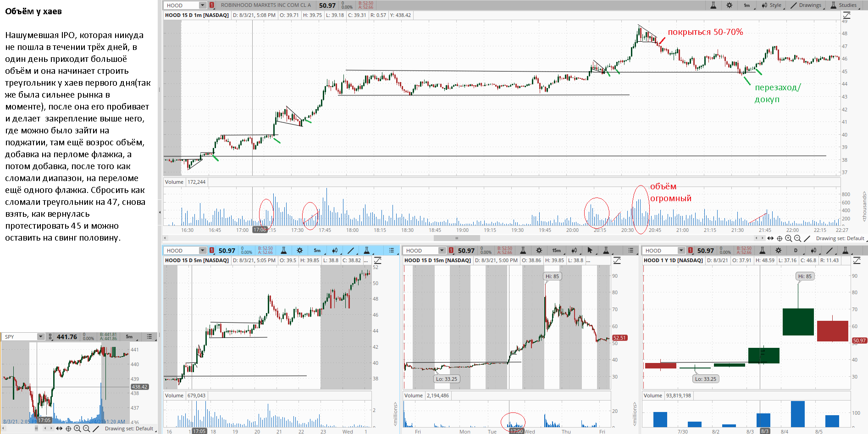Open the D timeframe selector on daily chart

tap(796, 250)
